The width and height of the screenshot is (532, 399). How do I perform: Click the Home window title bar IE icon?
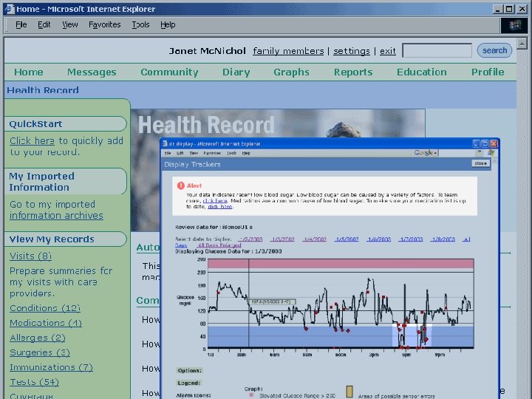coord(9,9)
